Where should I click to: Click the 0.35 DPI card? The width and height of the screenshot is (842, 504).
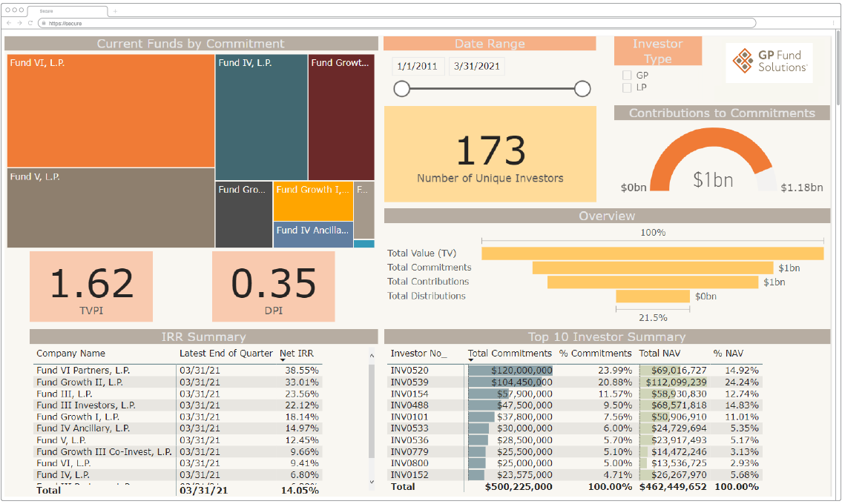[273, 287]
